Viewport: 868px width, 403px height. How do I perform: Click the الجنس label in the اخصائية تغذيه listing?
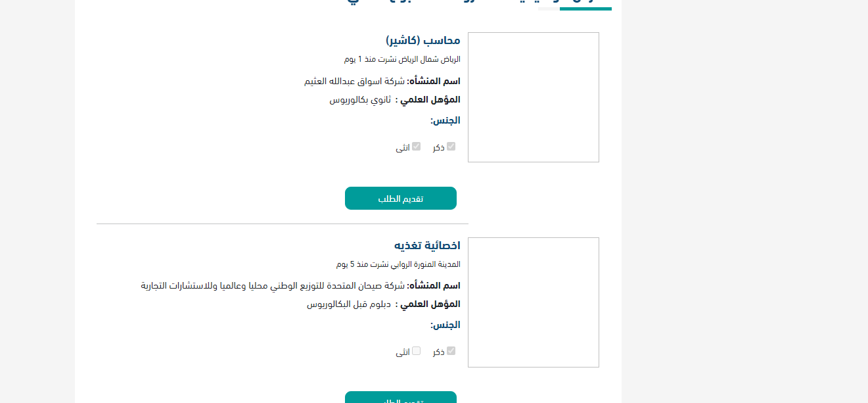point(445,325)
